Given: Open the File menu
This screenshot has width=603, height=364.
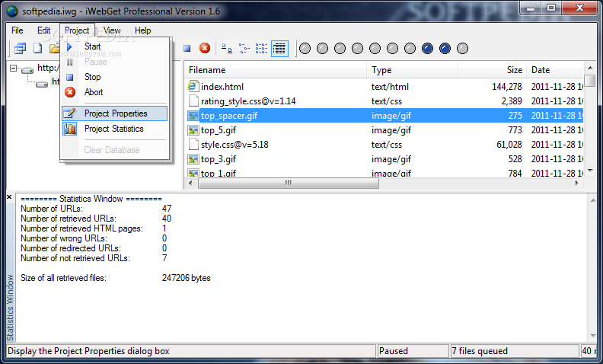Looking at the screenshot, I should click(x=18, y=30).
